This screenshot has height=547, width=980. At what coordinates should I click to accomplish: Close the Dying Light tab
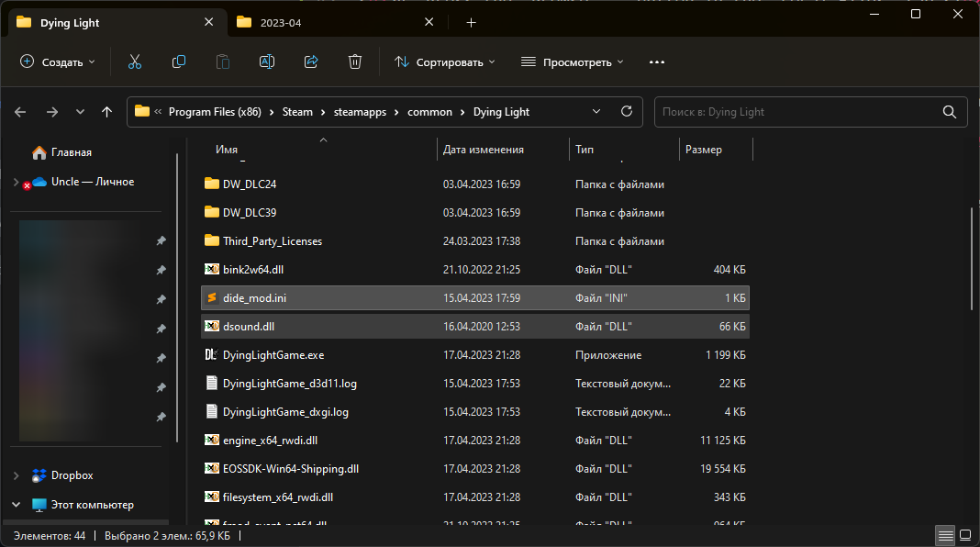pyautogui.click(x=208, y=22)
